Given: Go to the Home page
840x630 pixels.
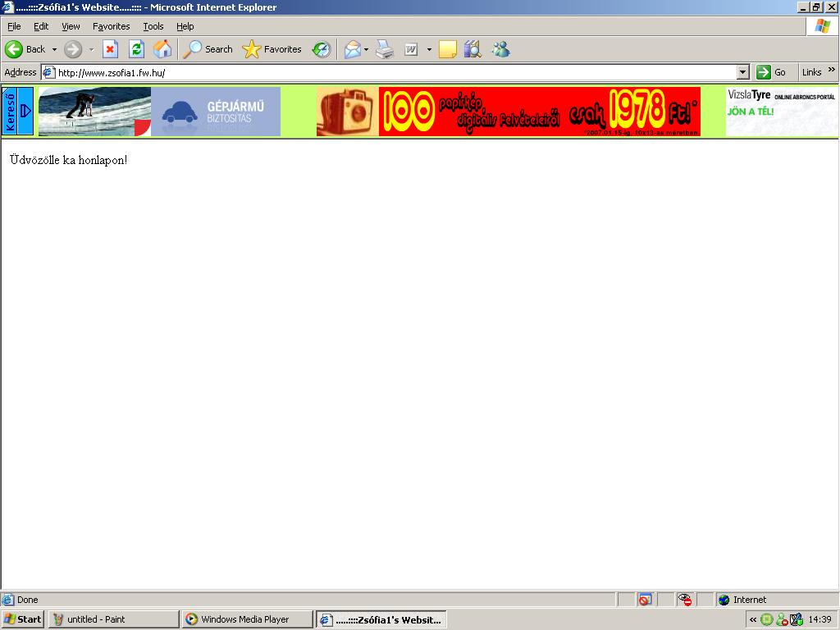Looking at the screenshot, I should 162,49.
